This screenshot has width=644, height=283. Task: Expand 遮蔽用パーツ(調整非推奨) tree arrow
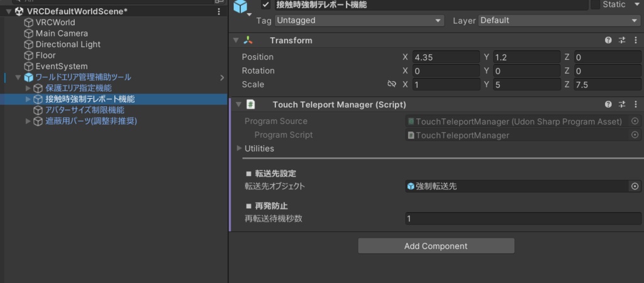pyautogui.click(x=28, y=121)
